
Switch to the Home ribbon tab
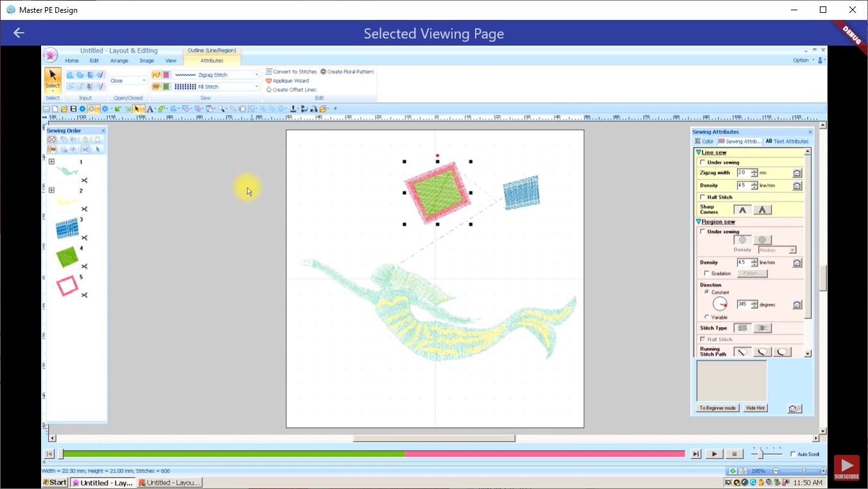point(71,60)
